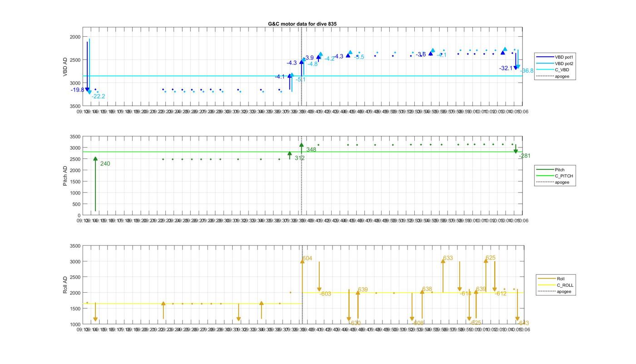Click the '-19.8' data label
The image size is (636, 364).
click(77, 90)
